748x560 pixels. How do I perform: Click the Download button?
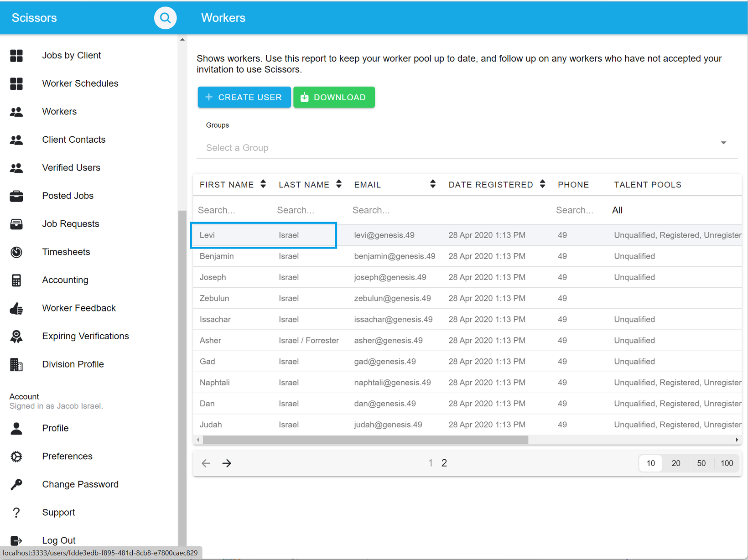pyautogui.click(x=334, y=97)
